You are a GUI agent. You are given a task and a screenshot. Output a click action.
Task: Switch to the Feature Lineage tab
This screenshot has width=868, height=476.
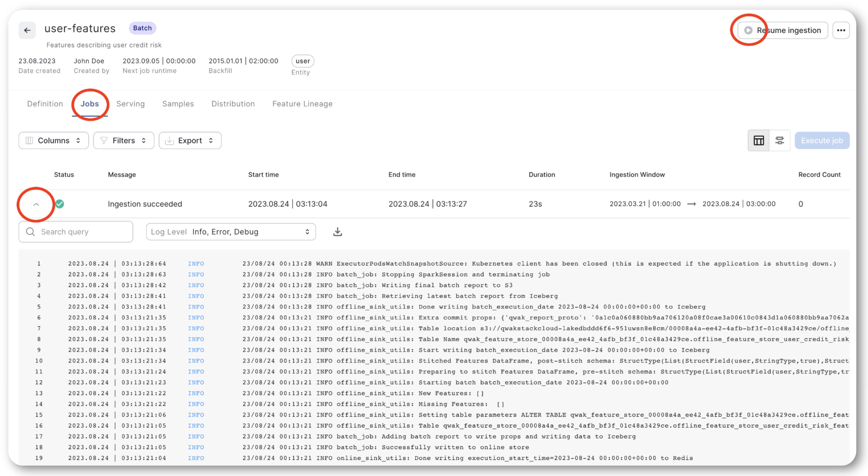pos(302,104)
